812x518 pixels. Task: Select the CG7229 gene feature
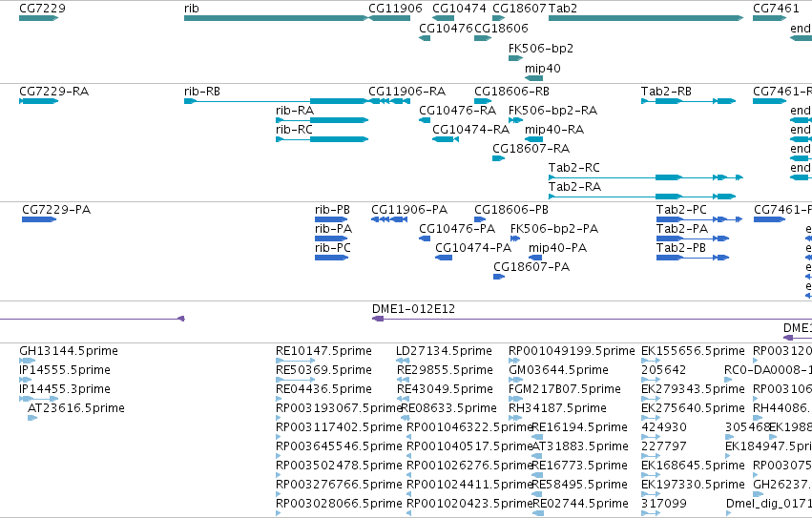(38, 18)
